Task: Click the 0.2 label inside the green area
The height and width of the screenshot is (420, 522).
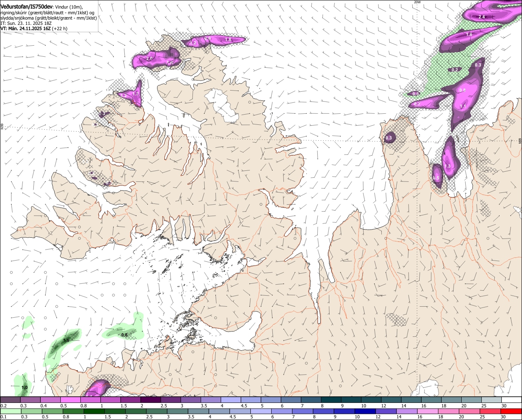Action: click(455, 70)
